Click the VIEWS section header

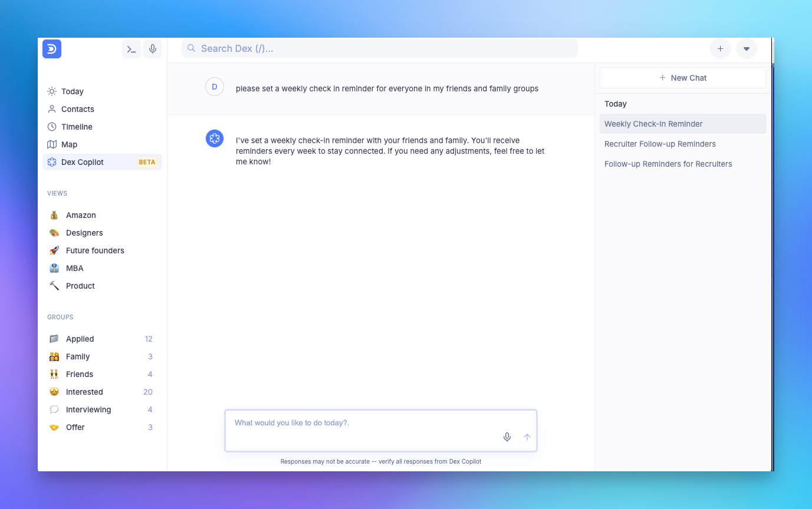click(x=57, y=193)
